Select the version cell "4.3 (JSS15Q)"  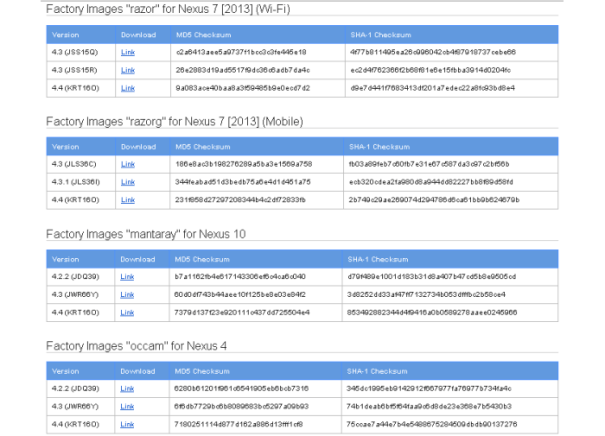pos(75,52)
